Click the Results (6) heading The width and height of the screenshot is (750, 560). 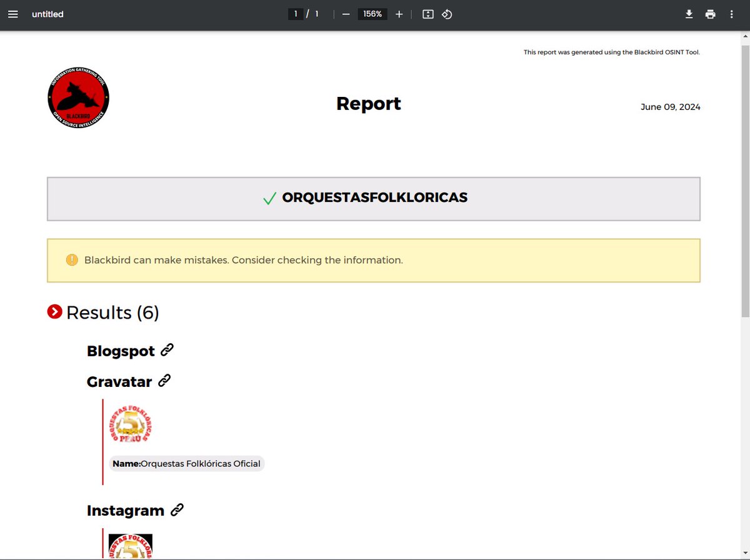tap(112, 312)
